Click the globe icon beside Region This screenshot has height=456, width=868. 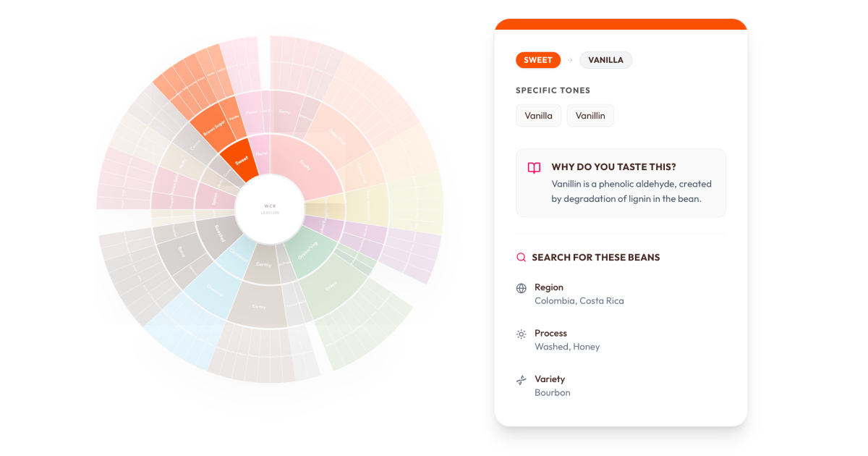(x=521, y=288)
